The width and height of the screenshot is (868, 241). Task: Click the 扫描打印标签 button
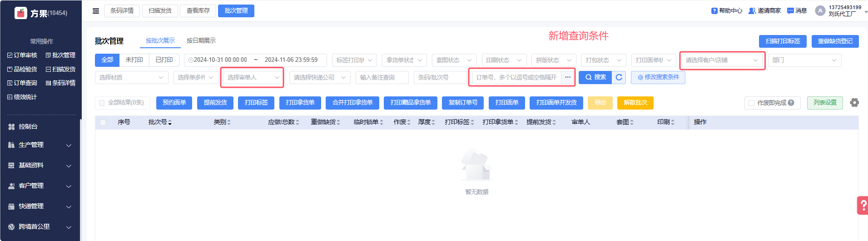(783, 41)
